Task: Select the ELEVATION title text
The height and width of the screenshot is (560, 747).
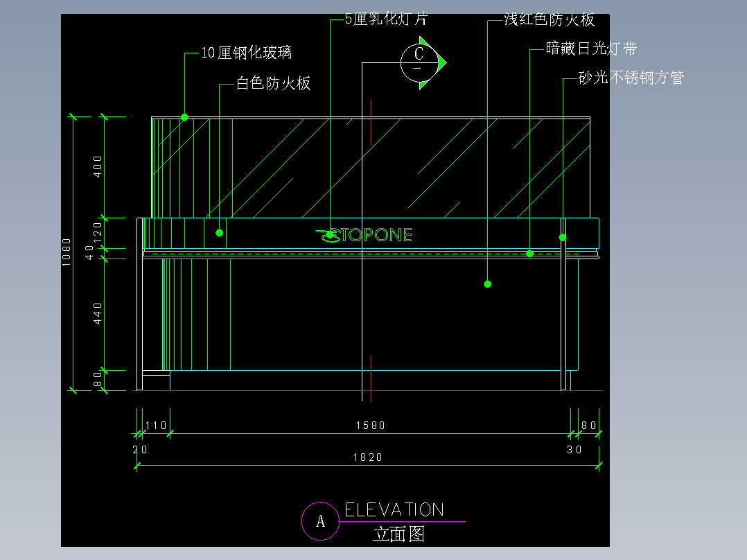Action: tap(394, 510)
